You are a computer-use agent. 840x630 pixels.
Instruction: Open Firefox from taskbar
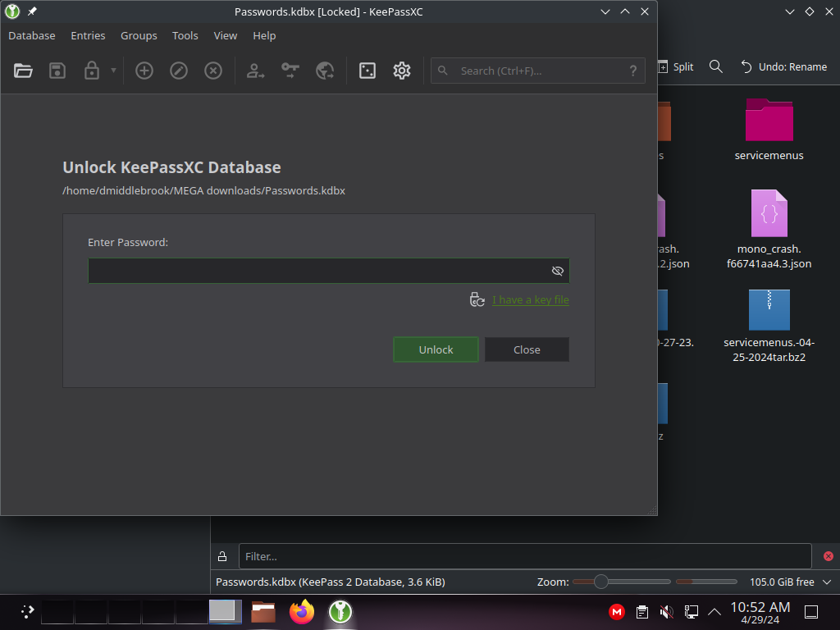click(x=302, y=612)
